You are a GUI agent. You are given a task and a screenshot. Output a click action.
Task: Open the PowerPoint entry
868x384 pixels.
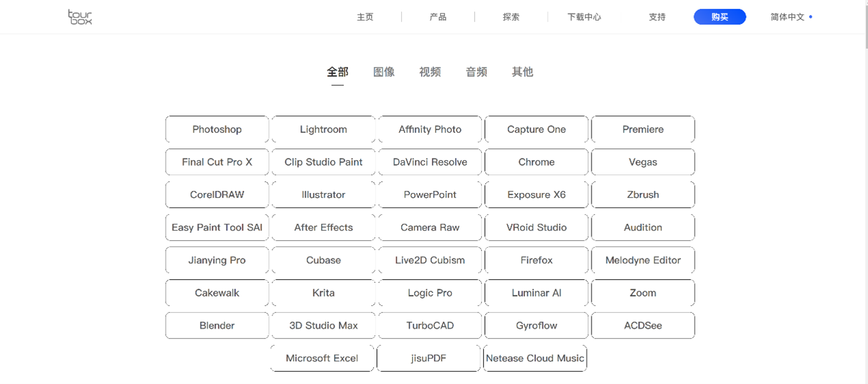tap(430, 194)
